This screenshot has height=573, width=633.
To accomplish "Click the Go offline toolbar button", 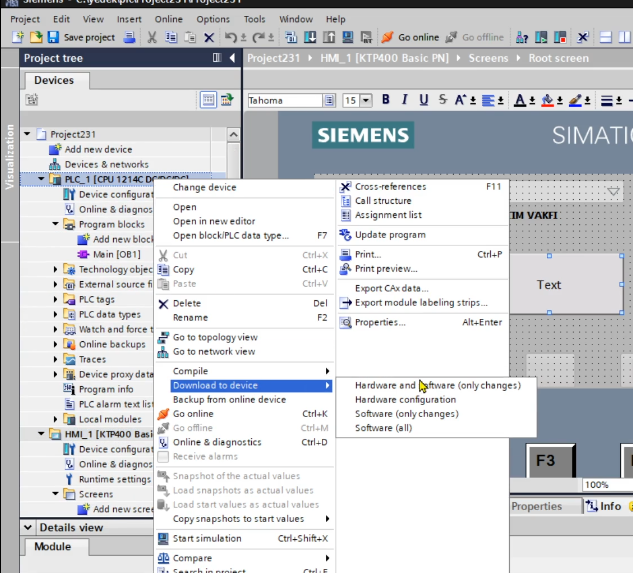I will [x=475, y=37].
